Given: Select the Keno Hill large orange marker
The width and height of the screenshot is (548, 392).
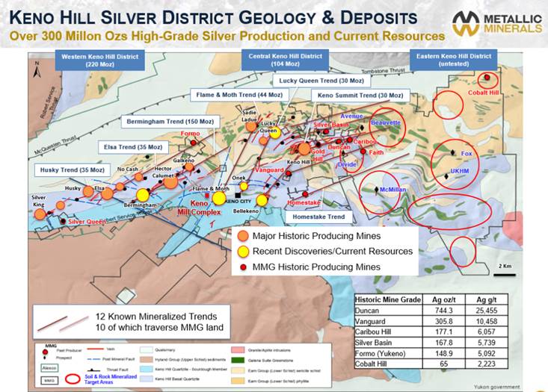Looking at the screenshot, I should pos(304,149).
